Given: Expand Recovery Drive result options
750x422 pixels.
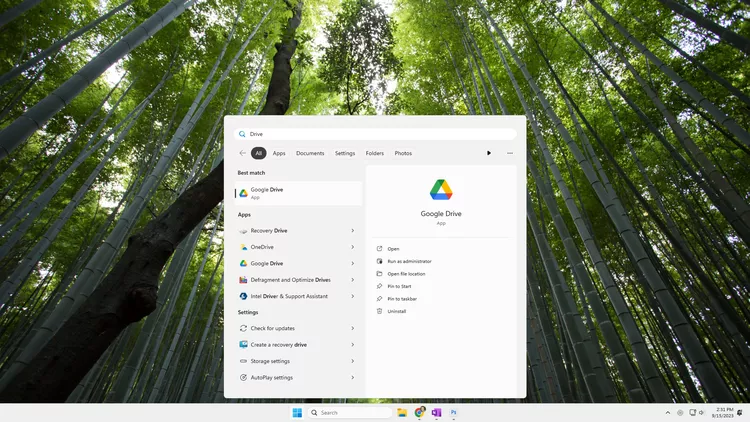Looking at the screenshot, I should tap(353, 231).
